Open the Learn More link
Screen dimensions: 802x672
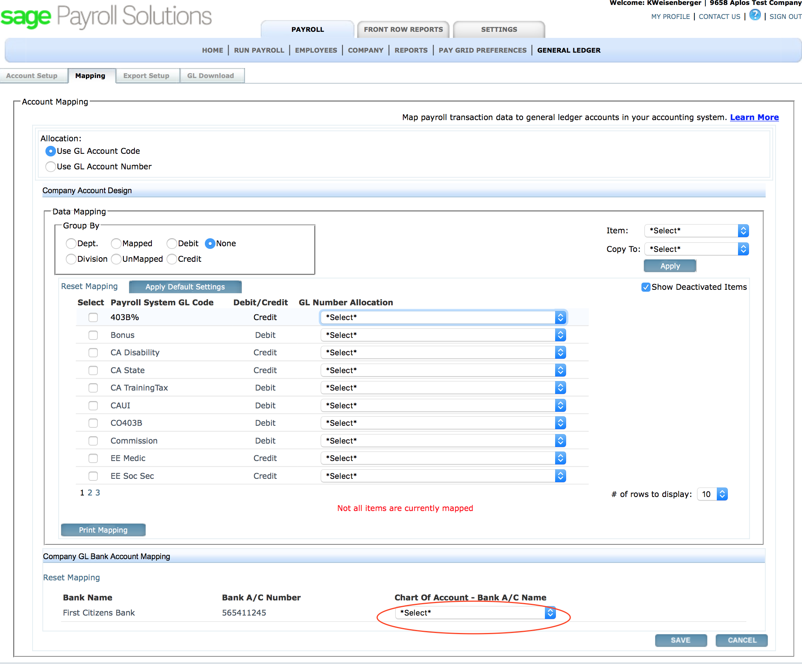(754, 117)
